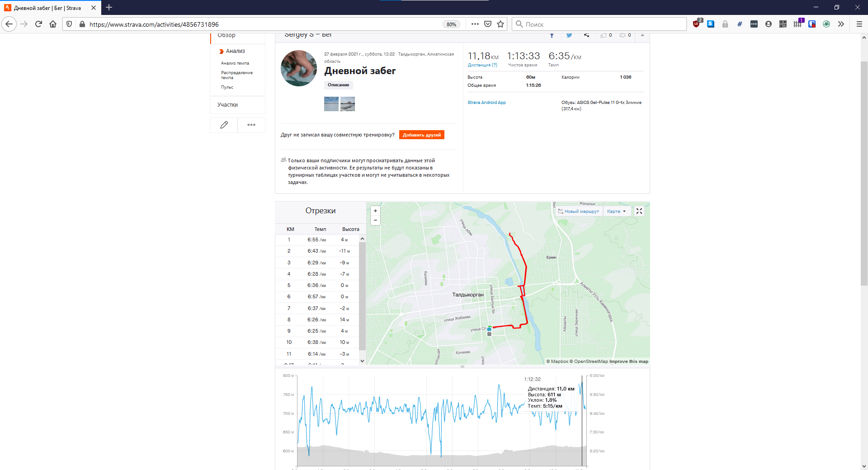
Task: Open the Strava Android App link
Action: coord(486,103)
